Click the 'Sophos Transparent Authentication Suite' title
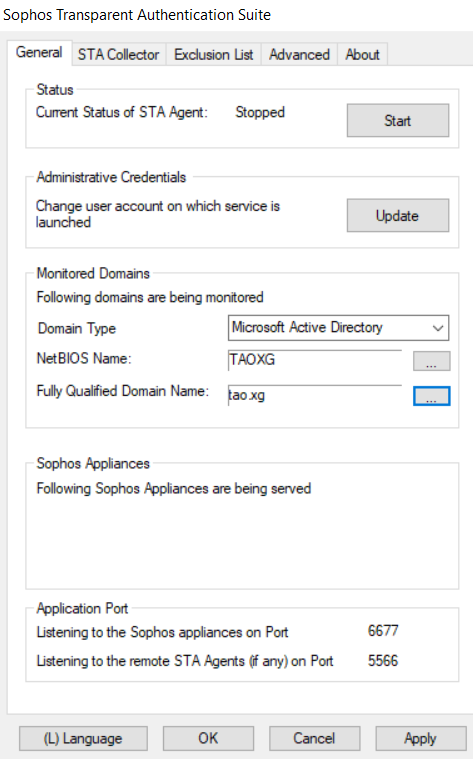This screenshot has width=473, height=759. tap(137, 15)
